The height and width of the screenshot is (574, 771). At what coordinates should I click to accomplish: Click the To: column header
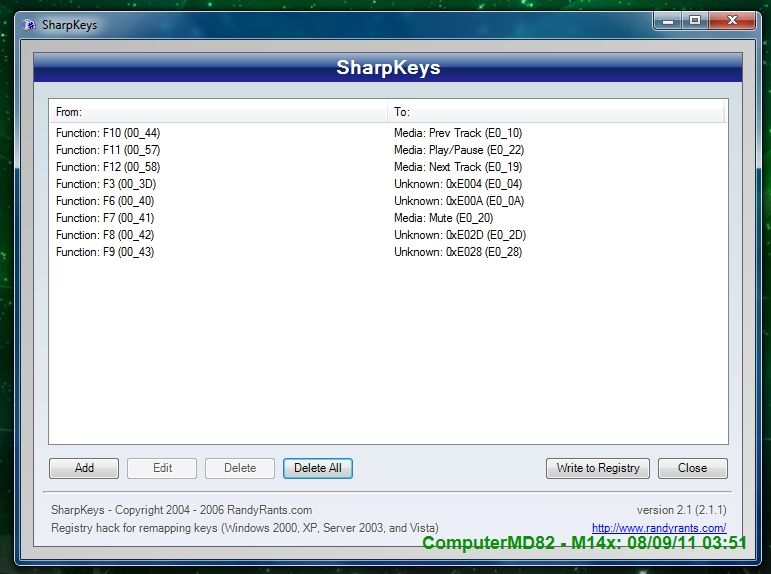(x=556, y=112)
